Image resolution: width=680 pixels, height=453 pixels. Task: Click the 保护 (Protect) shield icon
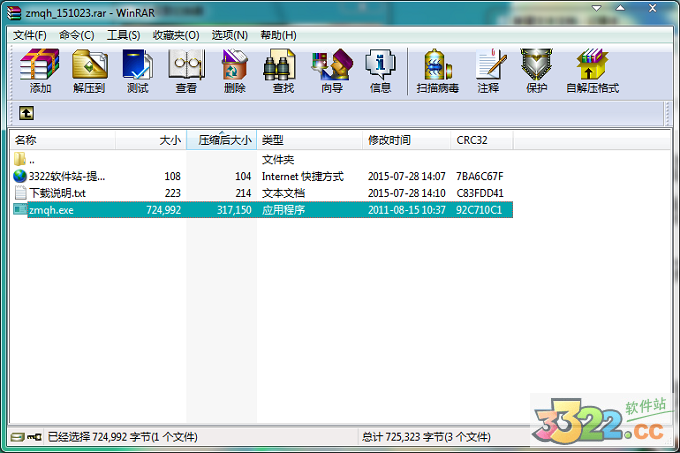[x=537, y=71]
